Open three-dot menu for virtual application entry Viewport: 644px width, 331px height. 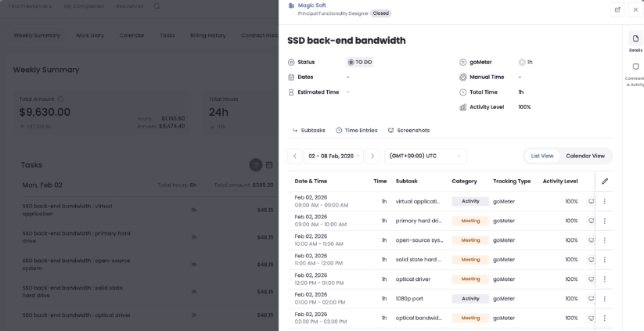(604, 201)
